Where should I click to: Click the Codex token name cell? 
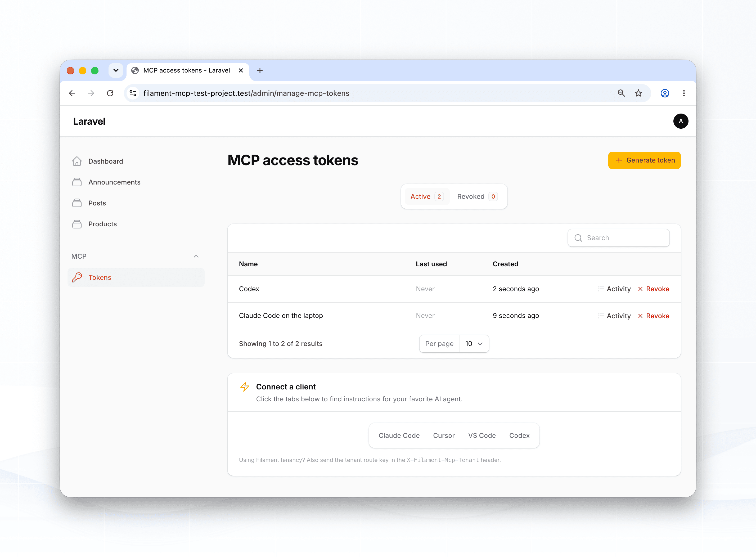point(249,289)
